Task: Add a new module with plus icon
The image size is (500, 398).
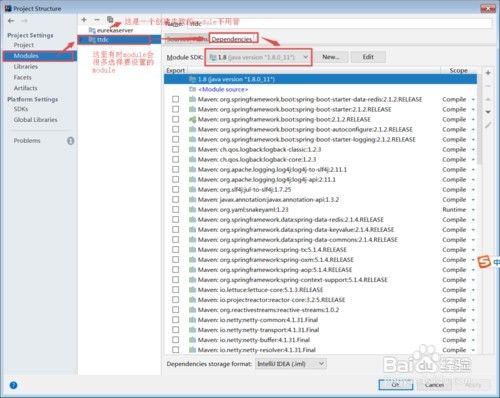Action: [84, 20]
